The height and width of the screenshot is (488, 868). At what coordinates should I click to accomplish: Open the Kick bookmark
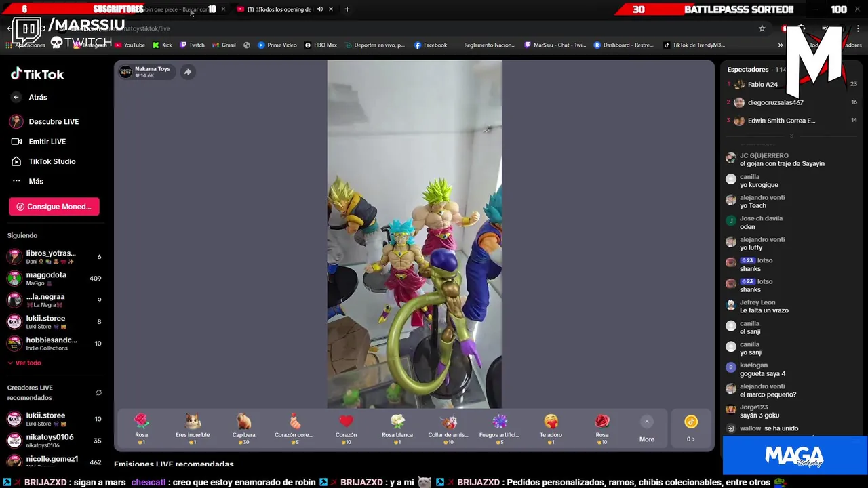(162, 45)
